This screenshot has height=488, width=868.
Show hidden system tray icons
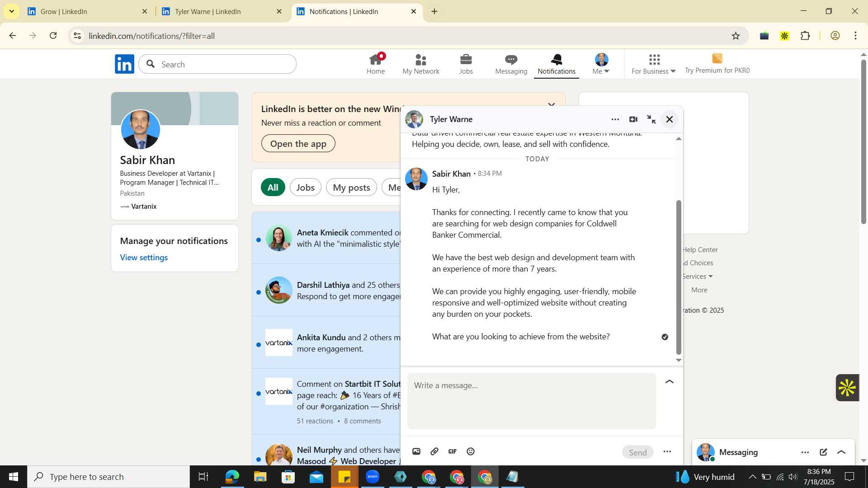752,477
